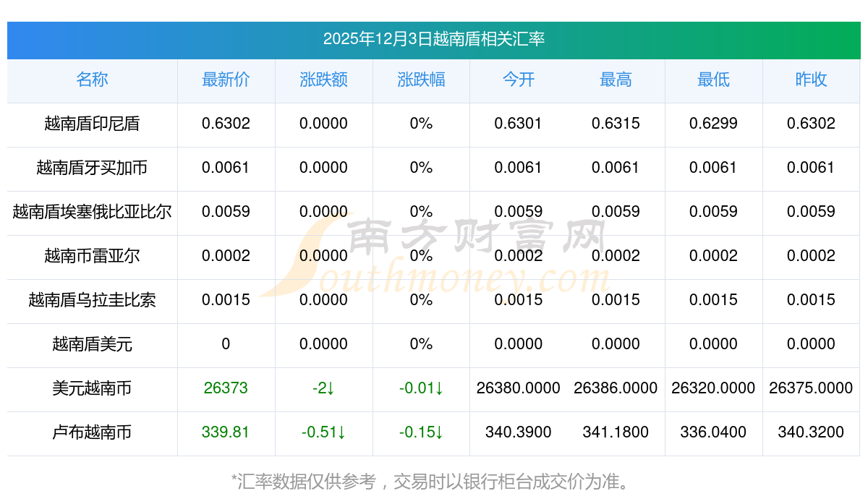Image resolution: width=868 pixels, height=504 pixels.
Task: Click the 2025年12月3日越南盾相关汇率 title banner
Action: click(x=434, y=39)
